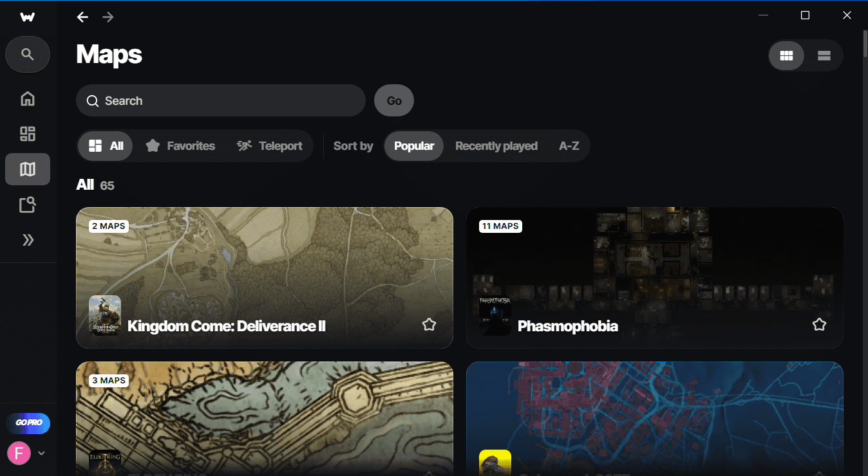Click the Sort by label
The width and height of the screenshot is (868, 476).
click(354, 146)
